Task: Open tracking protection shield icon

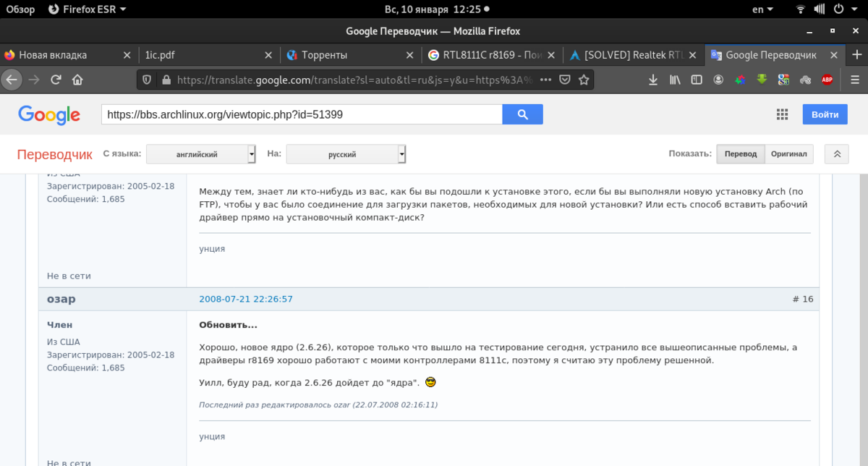Action: coord(147,80)
